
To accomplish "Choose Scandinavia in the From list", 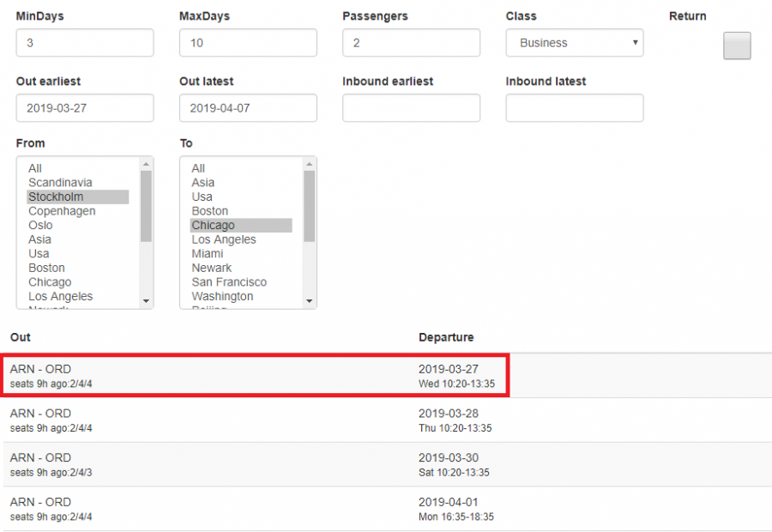I will (x=60, y=183).
